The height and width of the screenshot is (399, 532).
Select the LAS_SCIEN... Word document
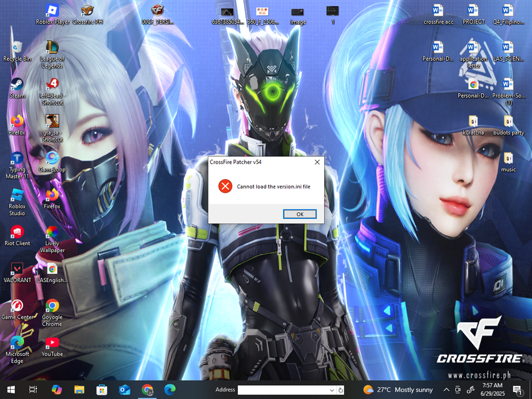(x=508, y=51)
